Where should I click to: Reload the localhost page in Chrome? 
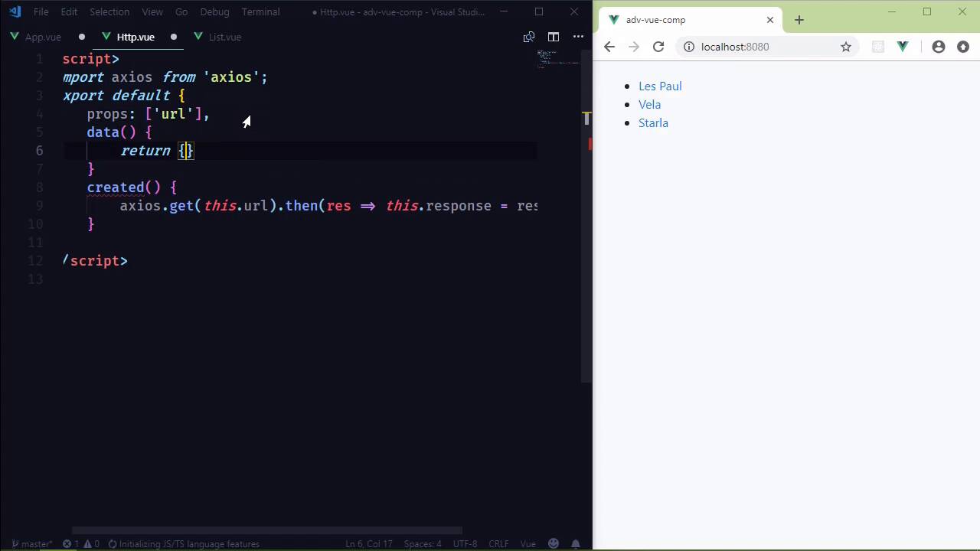[x=658, y=47]
